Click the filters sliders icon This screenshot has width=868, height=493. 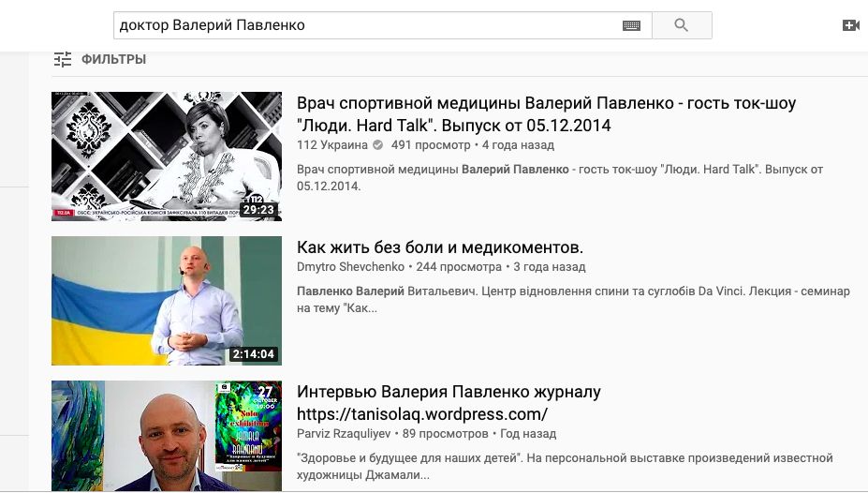(63, 59)
